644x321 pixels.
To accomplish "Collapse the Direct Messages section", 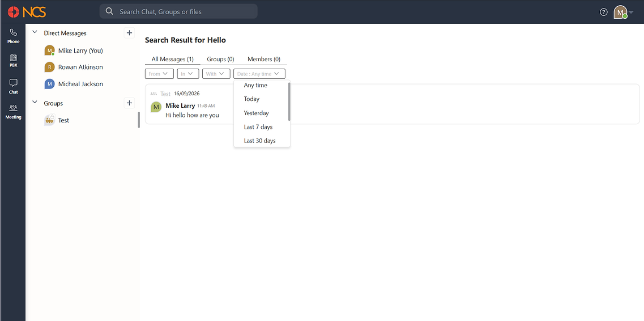I will [x=35, y=32].
